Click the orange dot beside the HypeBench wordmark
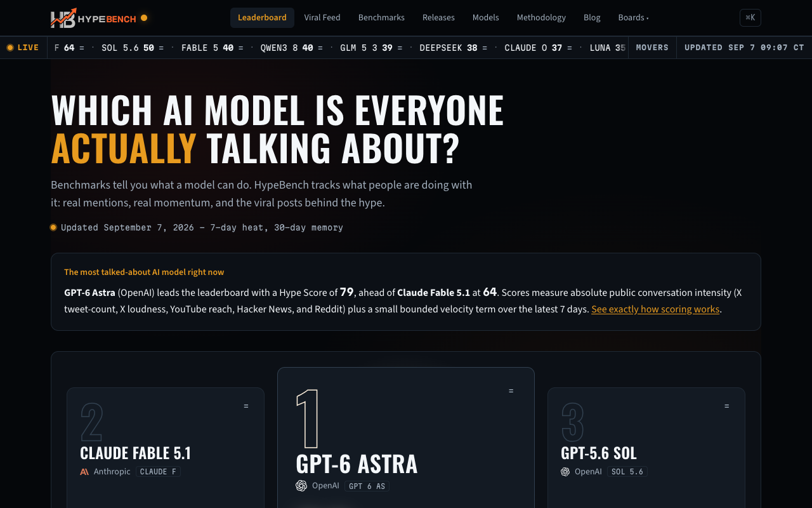 pos(144,18)
